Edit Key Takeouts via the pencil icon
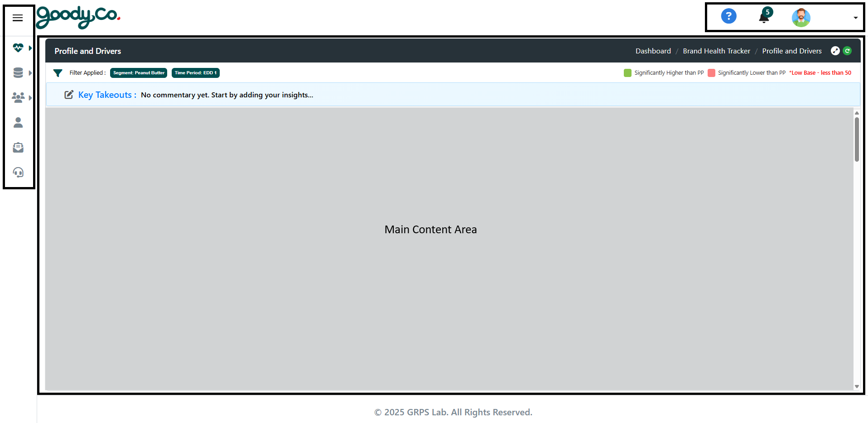868x423 pixels. (69, 95)
